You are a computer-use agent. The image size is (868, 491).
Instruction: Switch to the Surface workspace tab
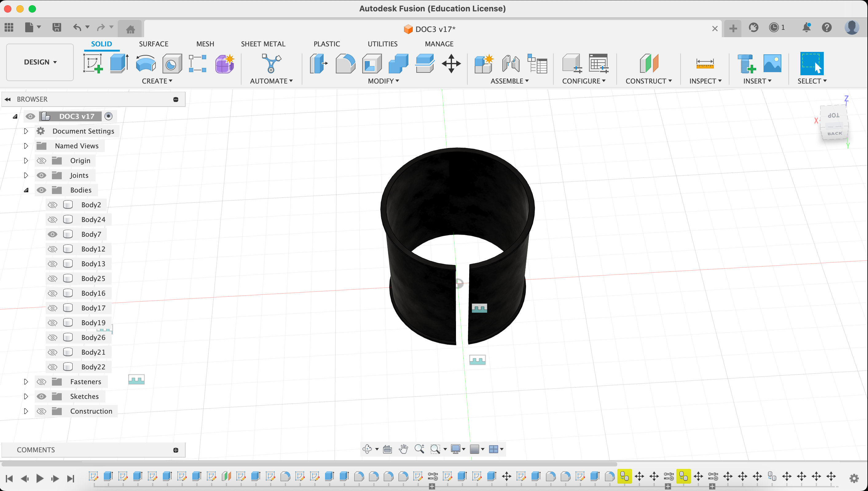[154, 44]
